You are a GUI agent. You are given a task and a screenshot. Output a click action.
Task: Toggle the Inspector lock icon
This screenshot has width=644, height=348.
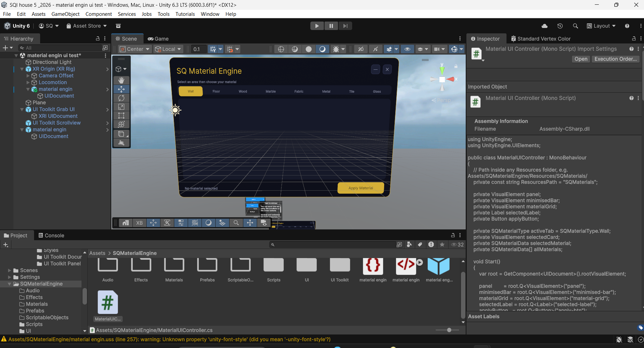634,38
